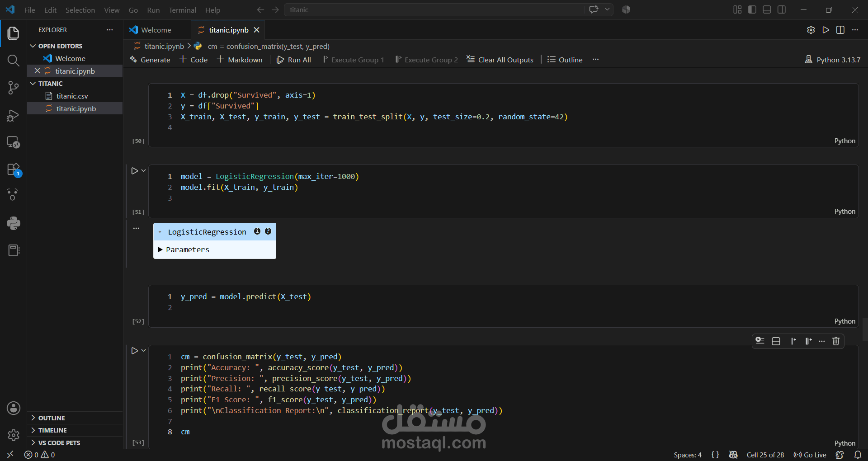Screen dimensions: 868x461
Task: Open the VS Code Pets activity icon
Action: [14, 195]
